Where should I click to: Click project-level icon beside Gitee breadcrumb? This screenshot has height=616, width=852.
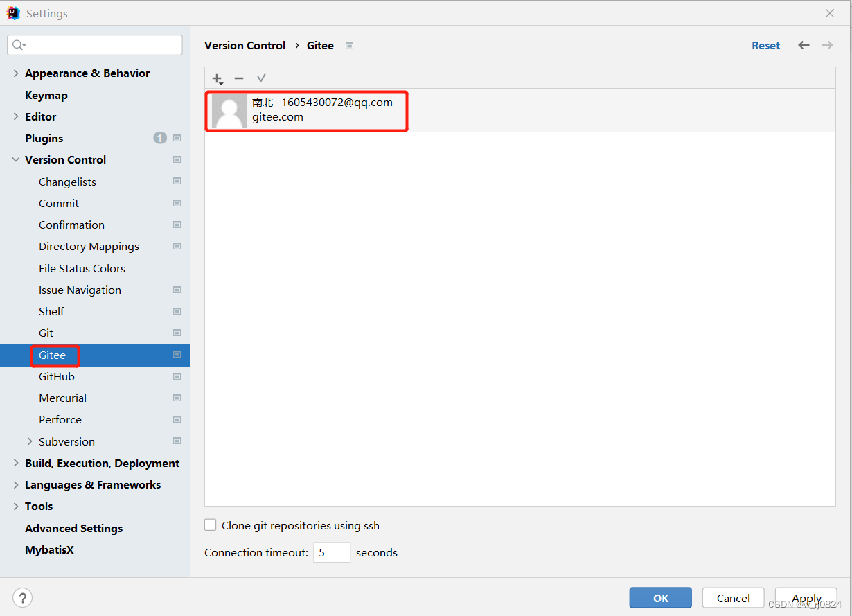point(350,46)
